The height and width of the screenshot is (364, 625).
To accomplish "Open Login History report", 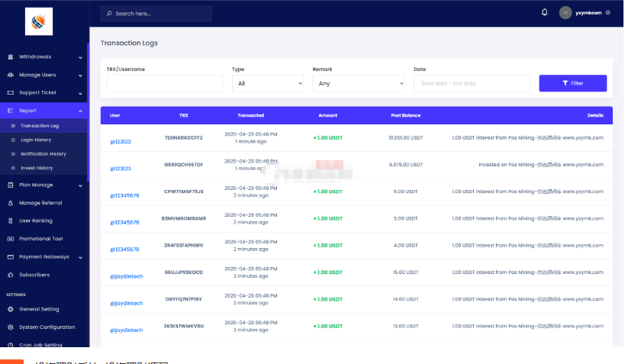I will click(x=36, y=140).
